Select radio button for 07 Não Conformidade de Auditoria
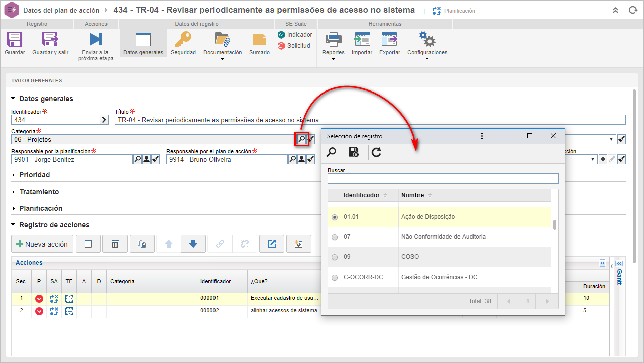The image size is (644, 363). tap(335, 237)
